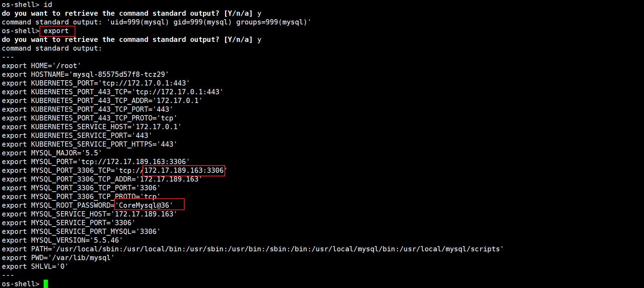Click the PATH environment variable line

[253, 249]
